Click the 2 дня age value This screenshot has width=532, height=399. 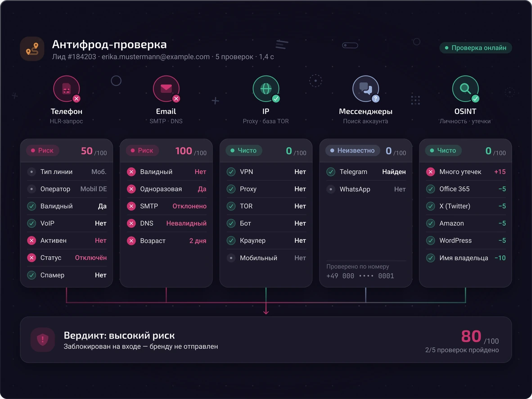pos(198,241)
